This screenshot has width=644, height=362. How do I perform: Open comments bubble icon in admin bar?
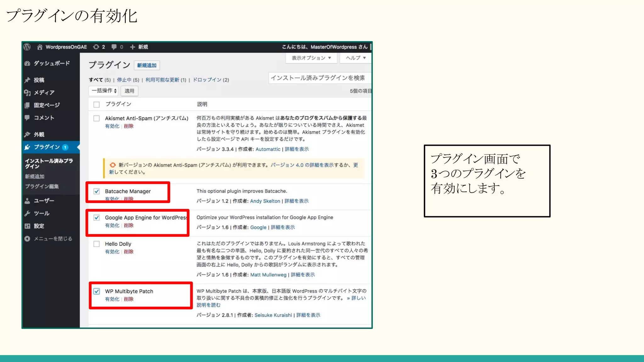(x=114, y=47)
